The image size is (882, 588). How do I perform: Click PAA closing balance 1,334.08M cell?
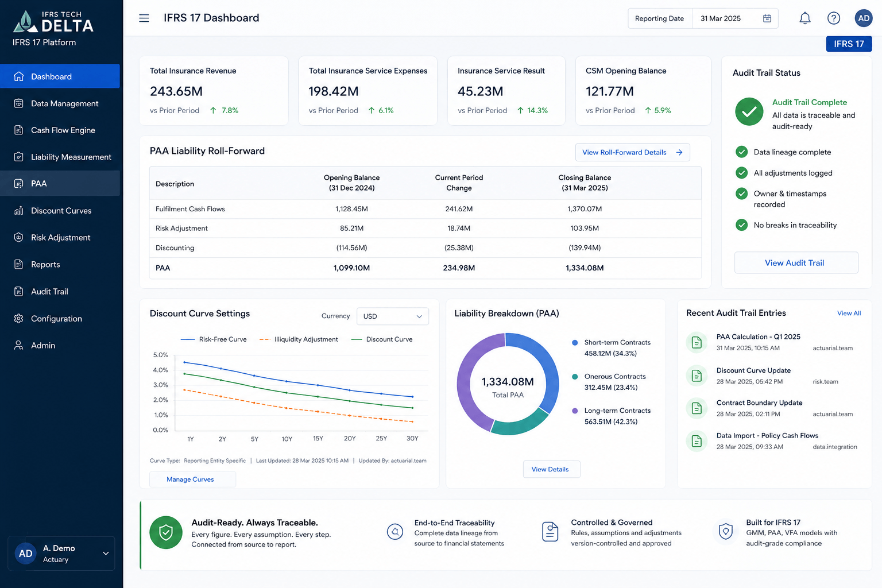pyautogui.click(x=585, y=268)
